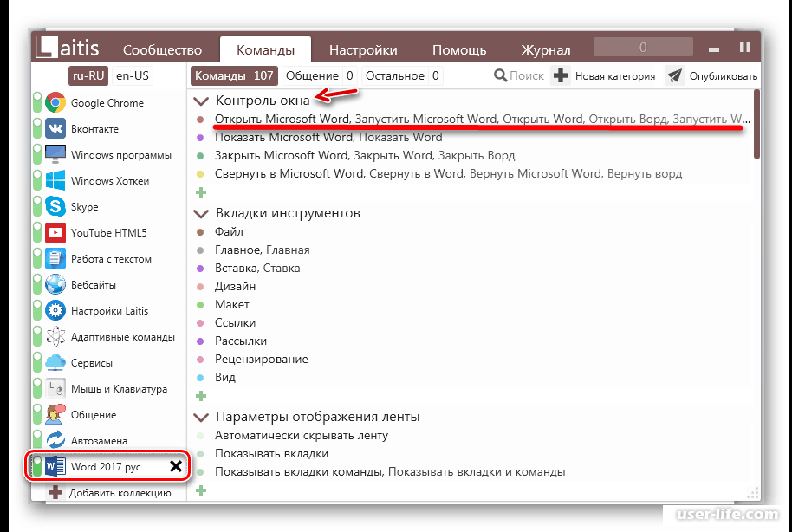This screenshot has height=532, width=792.
Task: Open the Google Chrome collection icon
Action: (55, 102)
